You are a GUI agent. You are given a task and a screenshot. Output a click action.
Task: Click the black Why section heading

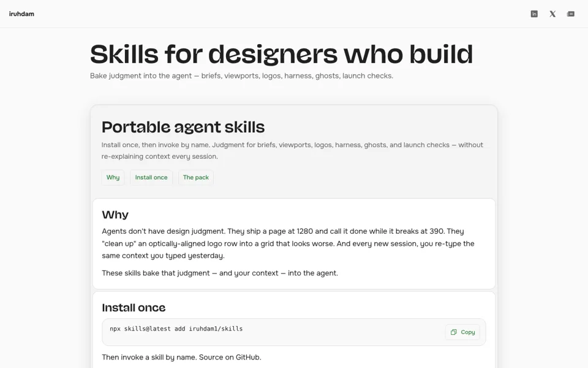pos(115,215)
